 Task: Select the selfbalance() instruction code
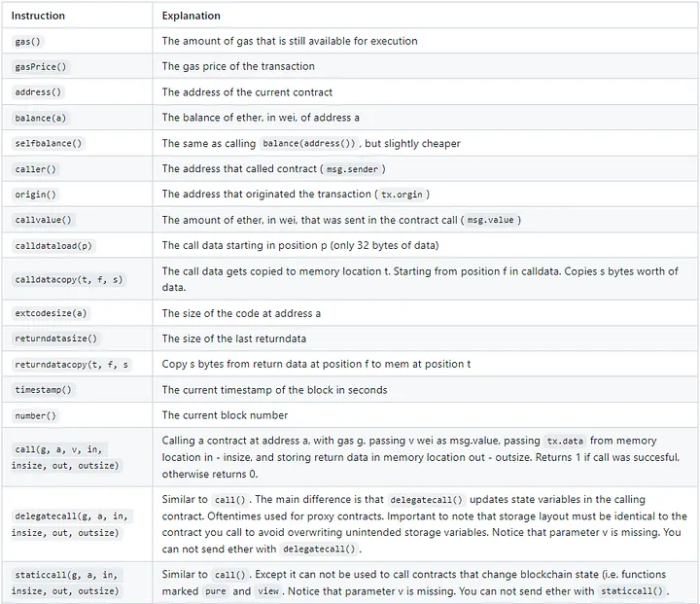pyautogui.click(x=49, y=143)
